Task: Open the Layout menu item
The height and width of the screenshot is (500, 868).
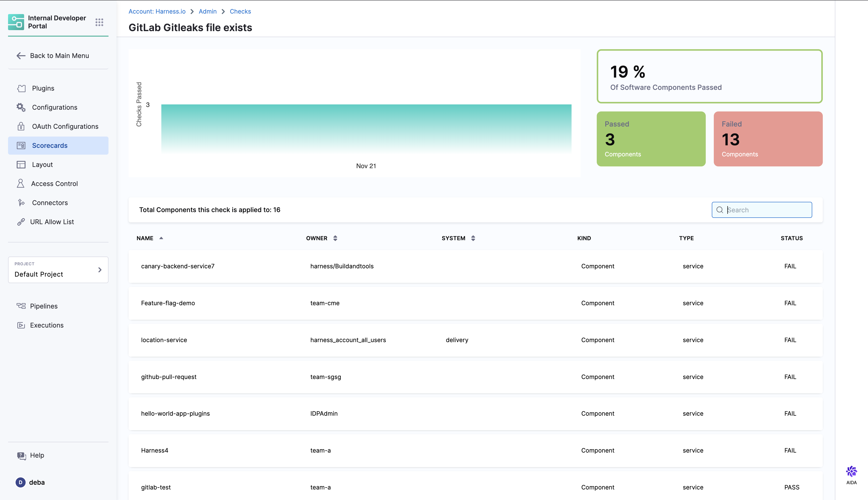Action: coord(42,164)
